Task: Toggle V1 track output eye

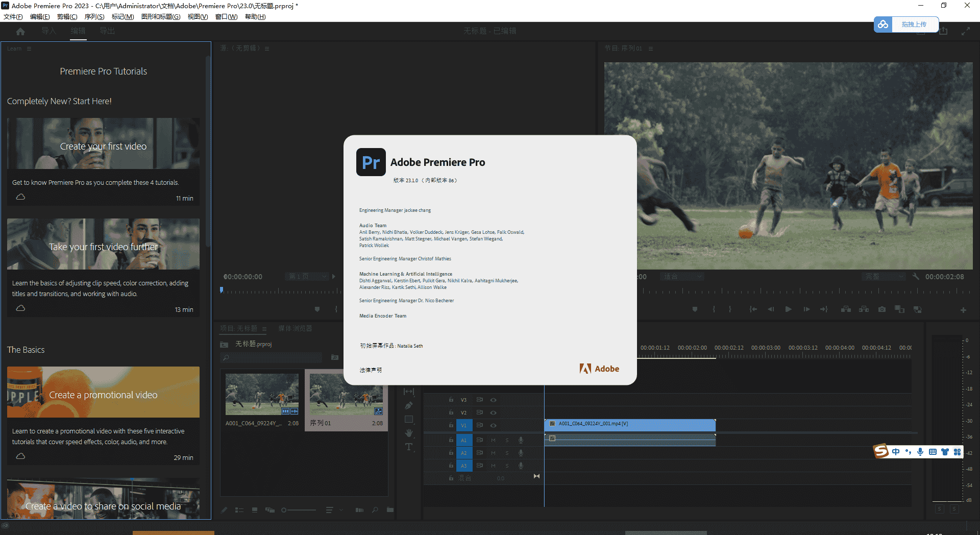Action: (x=493, y=425)
